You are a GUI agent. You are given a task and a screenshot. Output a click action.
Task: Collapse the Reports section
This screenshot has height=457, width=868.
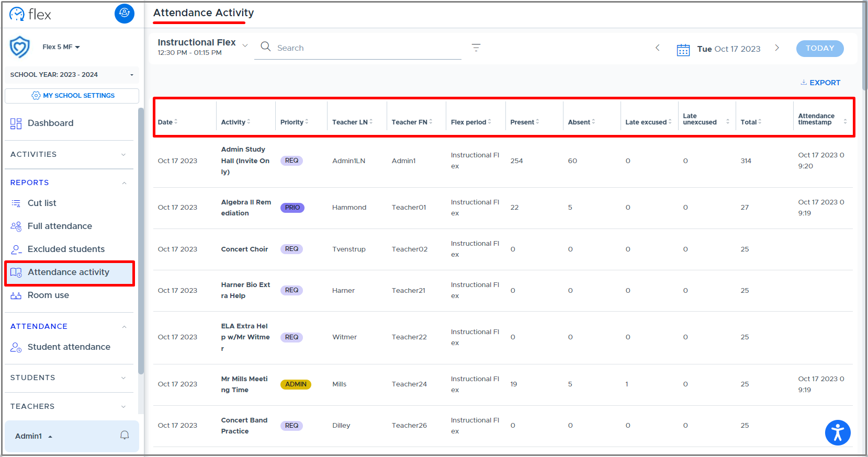69,182
